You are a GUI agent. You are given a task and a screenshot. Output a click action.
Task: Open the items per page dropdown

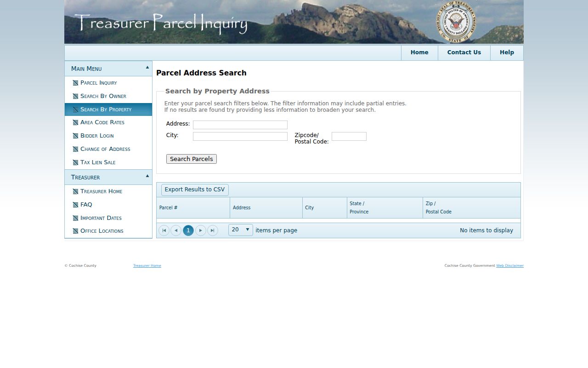tap(241, 230)
